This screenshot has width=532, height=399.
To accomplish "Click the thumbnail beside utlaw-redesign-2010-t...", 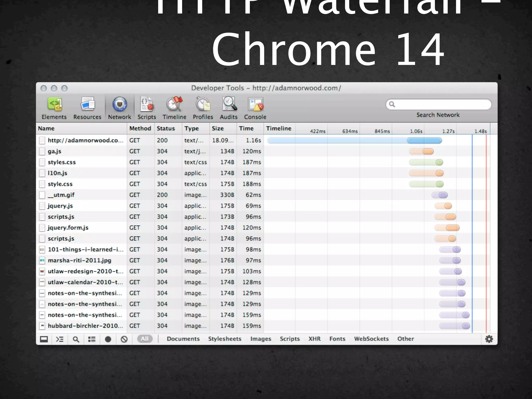I will point(42,271).
